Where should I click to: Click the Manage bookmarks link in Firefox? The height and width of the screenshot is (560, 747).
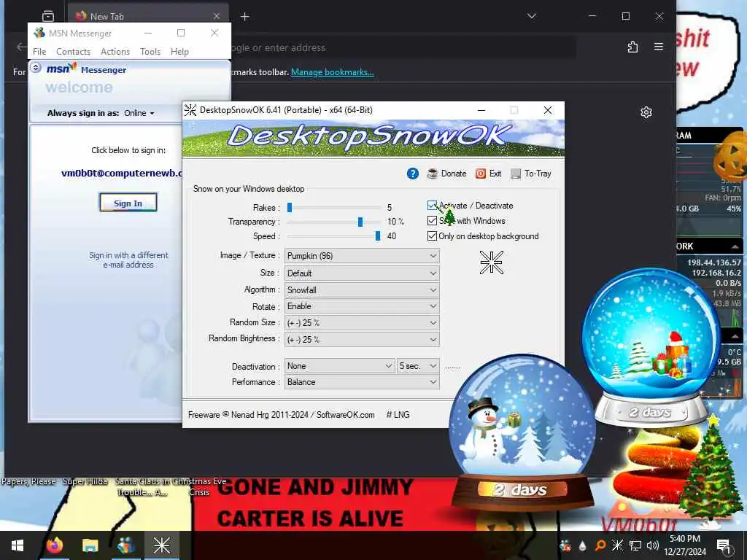point(333,72)
